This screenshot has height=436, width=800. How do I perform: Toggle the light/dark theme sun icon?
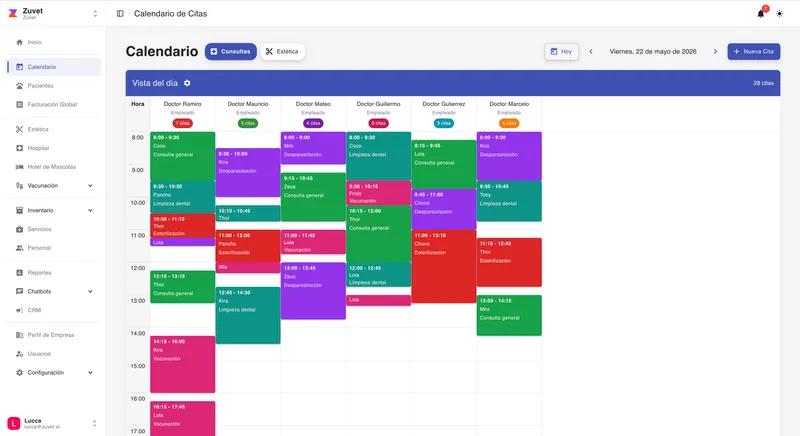click(x=780, y=14)
